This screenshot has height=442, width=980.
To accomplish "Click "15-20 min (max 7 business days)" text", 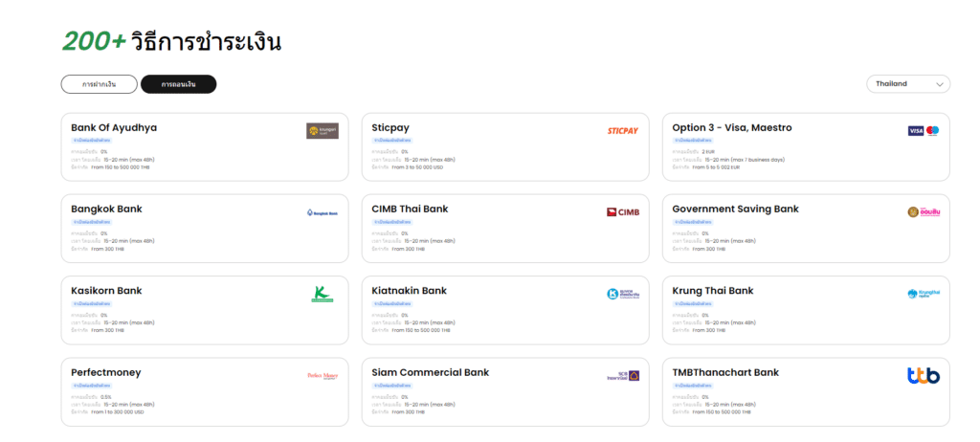I will [x=745, y=160].
